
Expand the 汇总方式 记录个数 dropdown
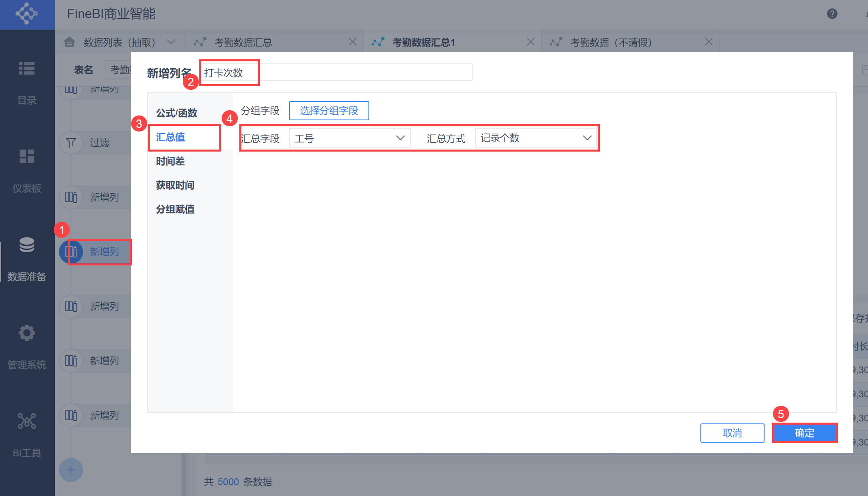536,138
